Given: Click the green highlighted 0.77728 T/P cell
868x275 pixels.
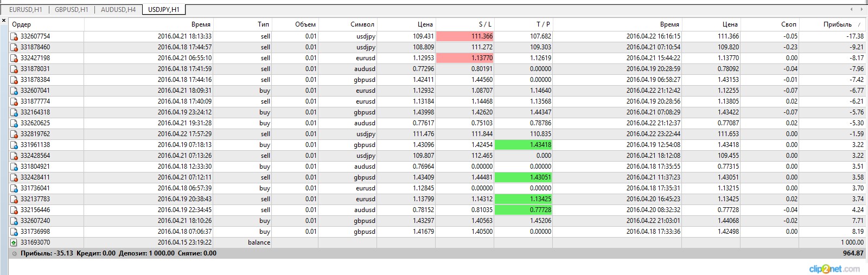Looking at the screenshot, I should [x=524, y=210].
